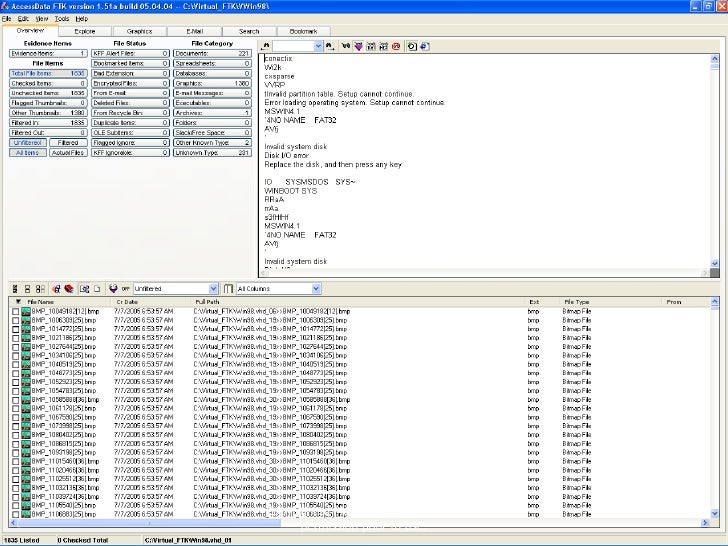Open the All Columns dropdown
This screenshot has width=728, height=546.
[x=316, y=289]
